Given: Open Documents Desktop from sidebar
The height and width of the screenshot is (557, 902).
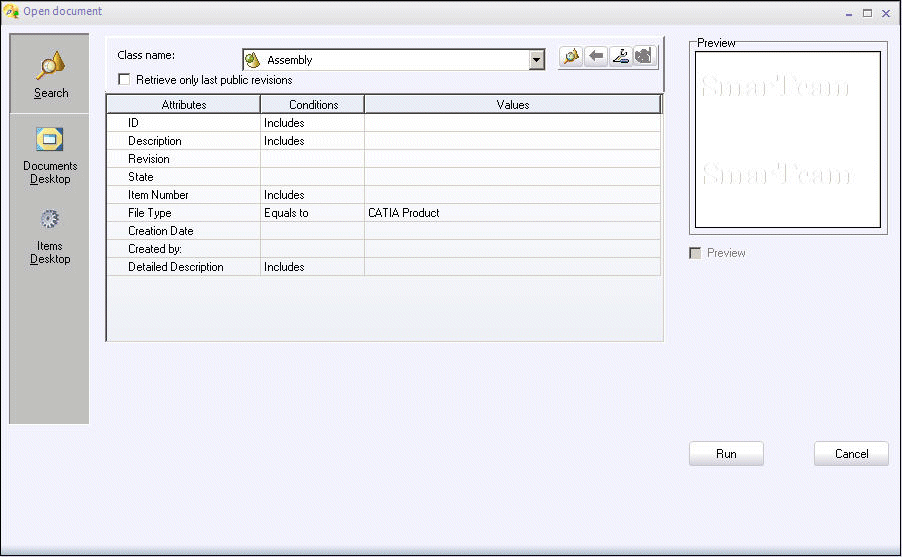Looking at the screenshot, I should [x=50, y=155].
